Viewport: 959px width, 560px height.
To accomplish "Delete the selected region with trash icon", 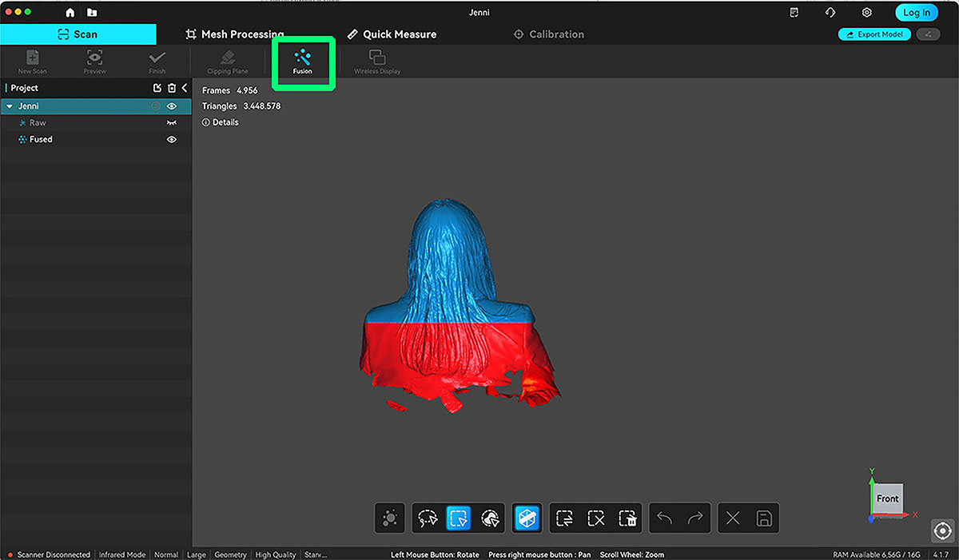I will pos(627,518).
